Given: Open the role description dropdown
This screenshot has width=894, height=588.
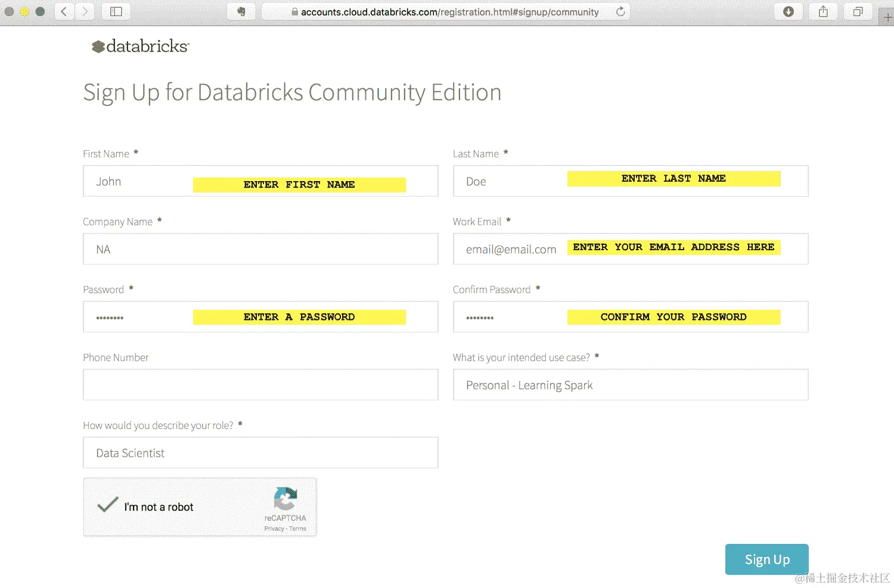Looking at the screenshot, I should pyautogui.click(x=260, y=453).
